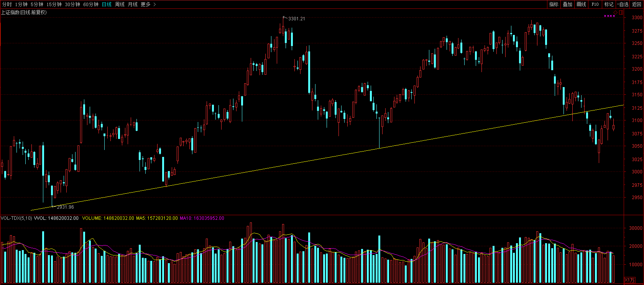
Task: Toggle the split-panel layout icon
Action: pyautogui.click(x=621, y=13)
